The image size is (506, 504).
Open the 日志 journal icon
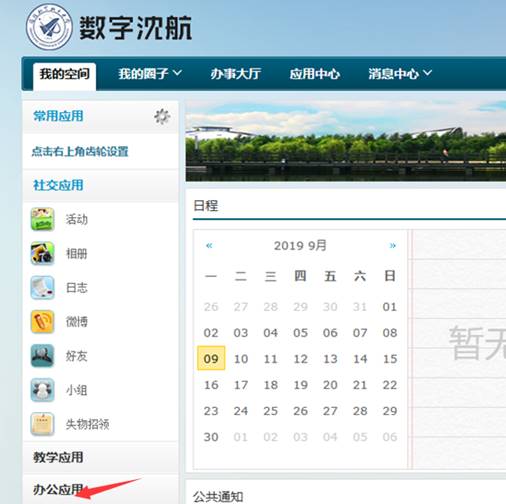[x=42, y=287]
